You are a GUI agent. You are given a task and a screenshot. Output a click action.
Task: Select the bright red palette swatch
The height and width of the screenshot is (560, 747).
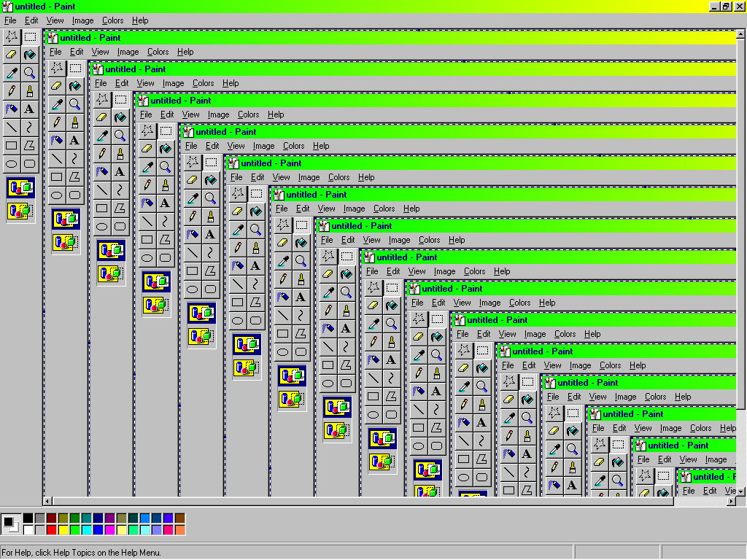click(52, 529)
